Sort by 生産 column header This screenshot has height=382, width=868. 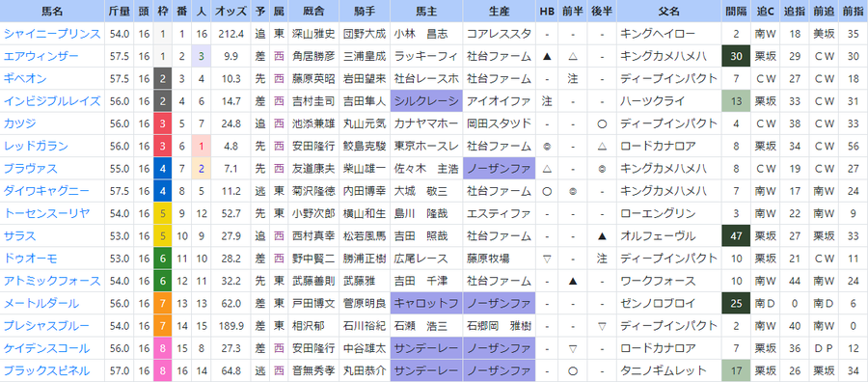(x=500, y=11)
